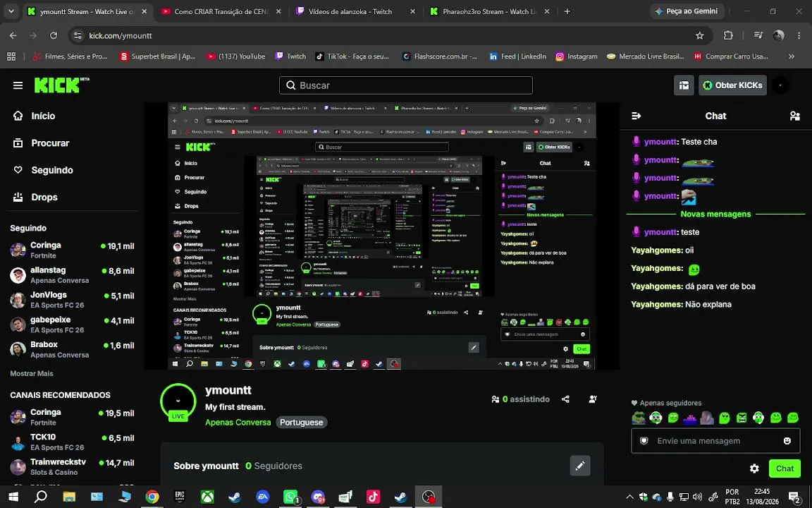Open the hamburger sidebar menu
Screen dimensions: 812x508
coord(18,85)
